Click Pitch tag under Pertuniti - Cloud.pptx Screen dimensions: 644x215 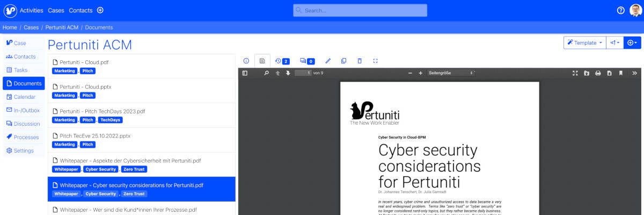pos(88,95)
